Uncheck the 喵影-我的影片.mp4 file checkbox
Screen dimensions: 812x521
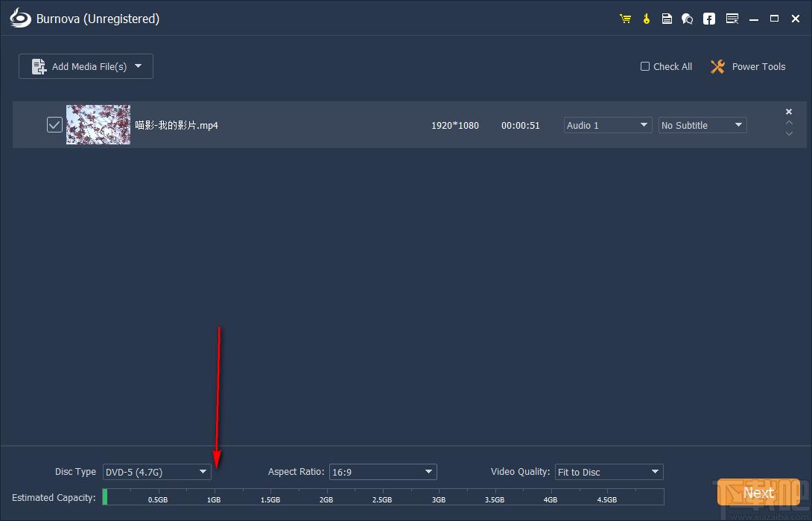tap(54, 125)
